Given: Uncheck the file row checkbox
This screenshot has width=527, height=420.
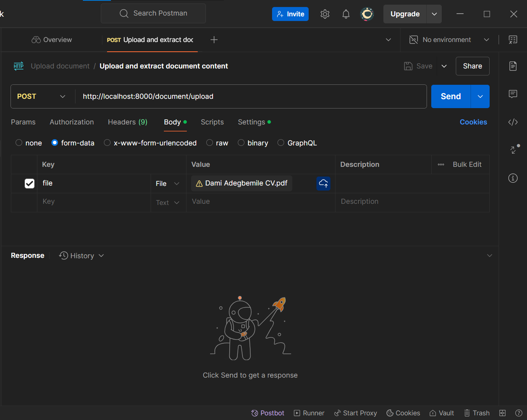Looking at the screenshot, I should [30, 184].
